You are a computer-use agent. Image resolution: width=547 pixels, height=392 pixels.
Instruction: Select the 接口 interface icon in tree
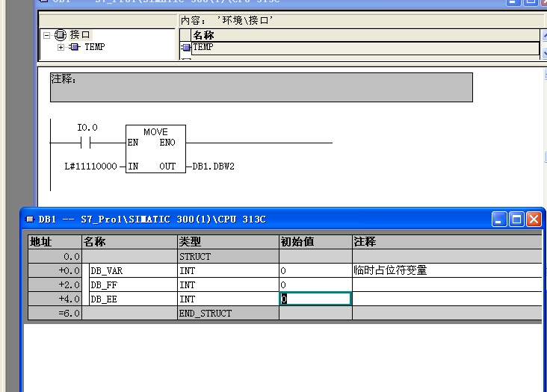click(x=60, y=35)
